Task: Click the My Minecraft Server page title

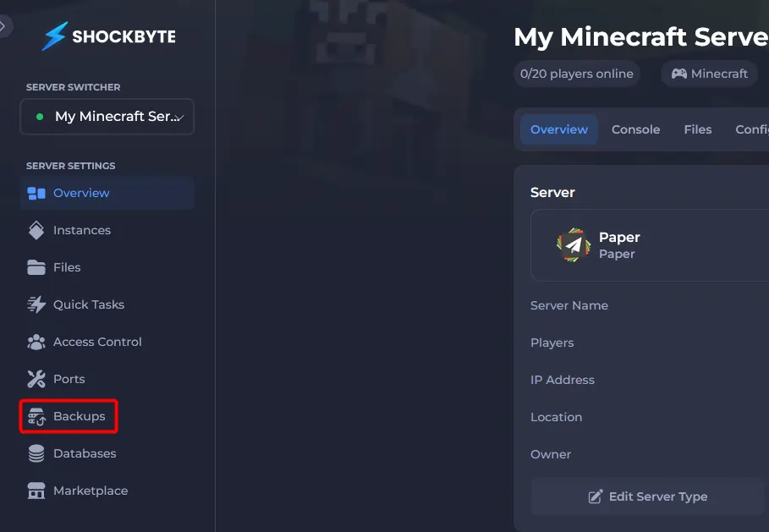Action: (x=641, y=37)
